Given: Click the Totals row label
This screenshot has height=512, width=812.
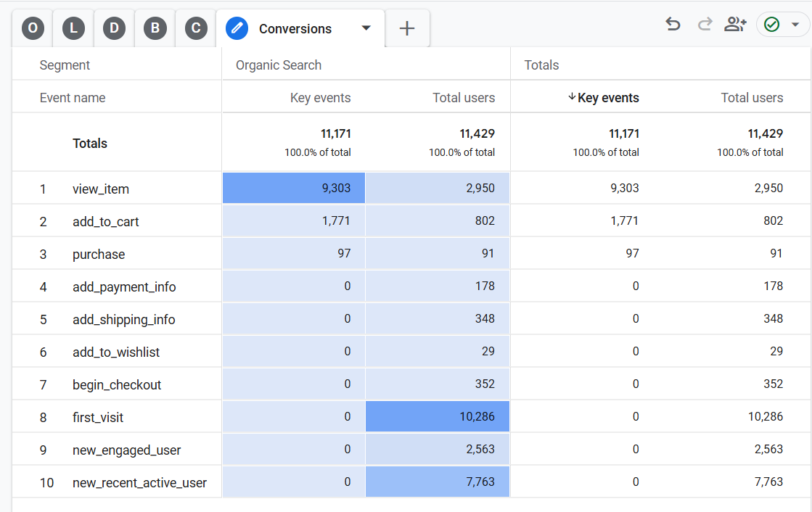Looking at the screenshot, I should pyautogui.click(x=89, y=144).
